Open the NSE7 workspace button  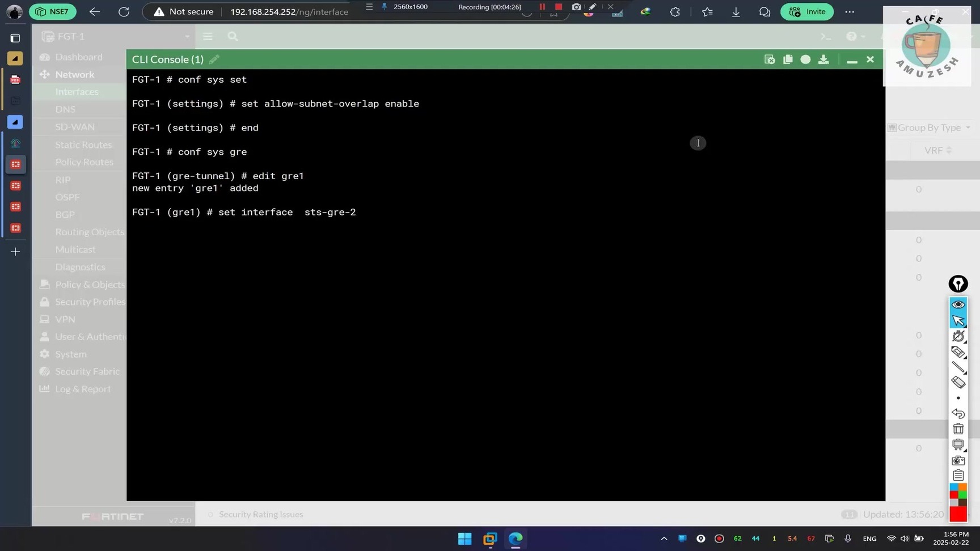[x=53, y=11]
